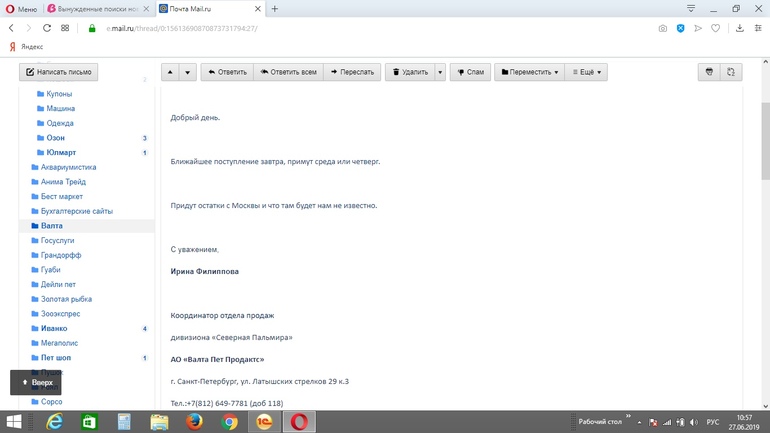Screen dimensions: 770x433
Task: Click the Написать письмо button
Action: pyautogui.click(x=59, y=72)
